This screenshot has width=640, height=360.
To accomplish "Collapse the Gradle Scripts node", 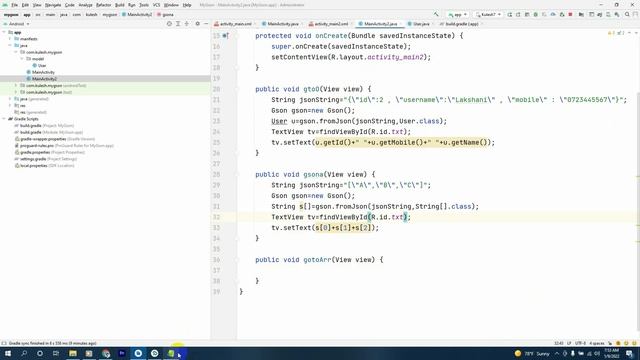I will coord(4,119).
